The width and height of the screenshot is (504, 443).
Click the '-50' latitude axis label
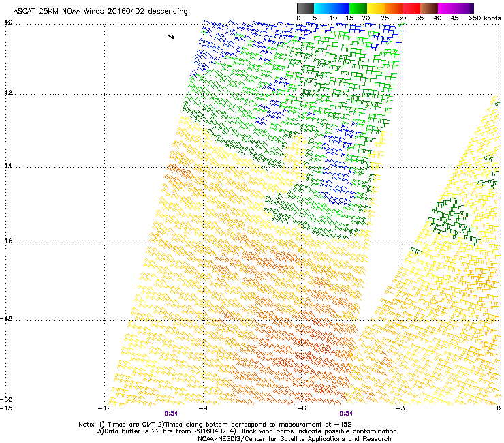point(6,399)
